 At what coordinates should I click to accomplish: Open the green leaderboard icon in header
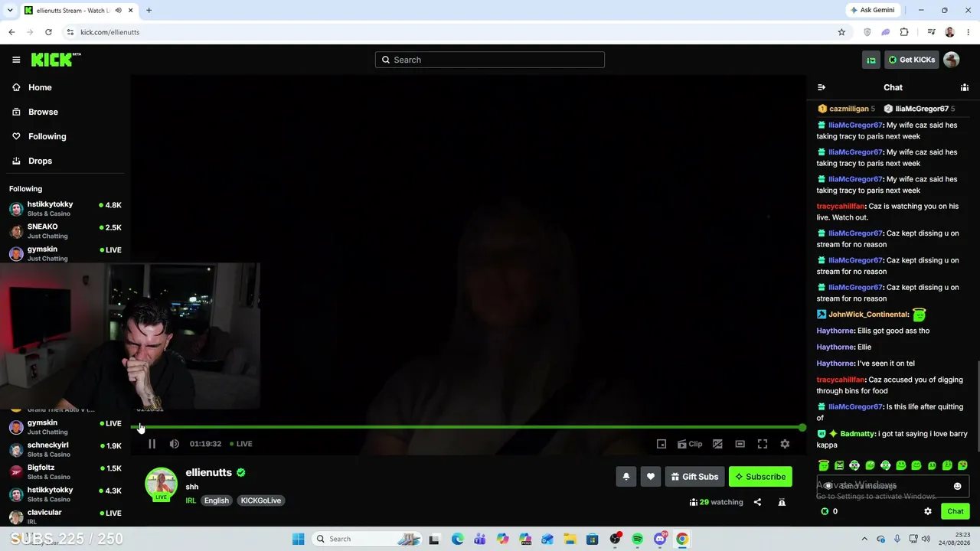coord(871,60)
